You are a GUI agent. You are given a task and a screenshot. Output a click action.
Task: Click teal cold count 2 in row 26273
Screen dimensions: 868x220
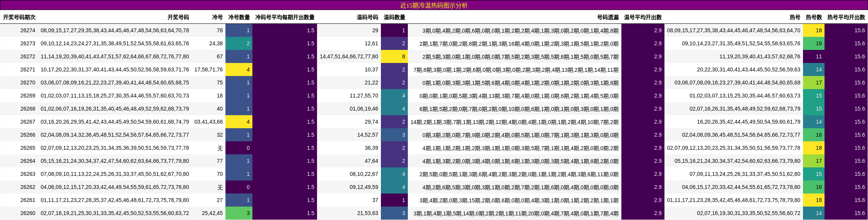[x=239, y=43]
